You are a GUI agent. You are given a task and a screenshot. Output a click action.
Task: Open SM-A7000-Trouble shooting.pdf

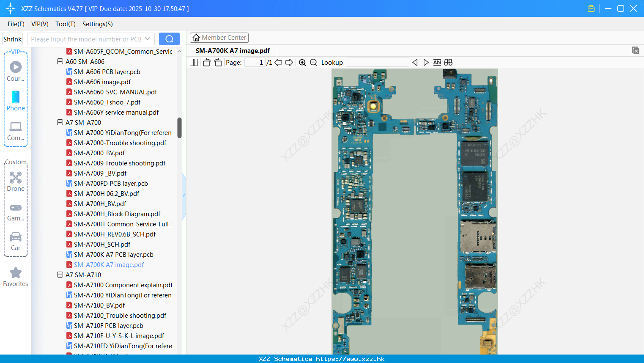120,143
